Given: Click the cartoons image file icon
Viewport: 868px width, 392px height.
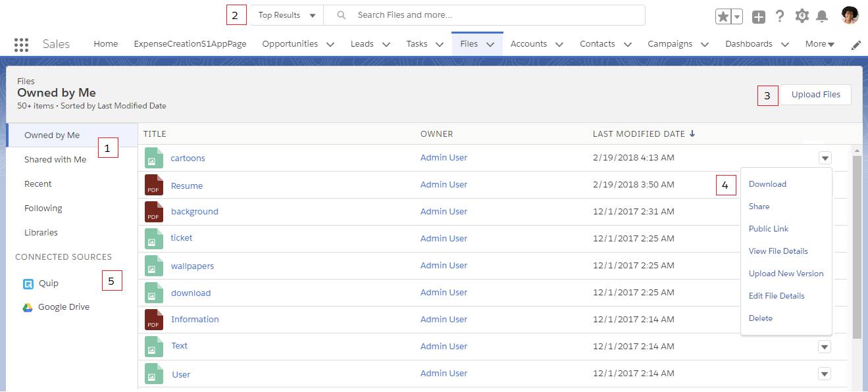Looking at the screenshot, I should (x=153, y=158).
